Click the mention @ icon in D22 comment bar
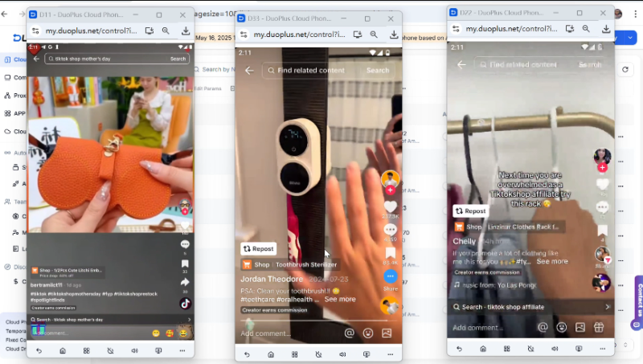Viewport: 643px width, 364px height. (x=543, y=327)
